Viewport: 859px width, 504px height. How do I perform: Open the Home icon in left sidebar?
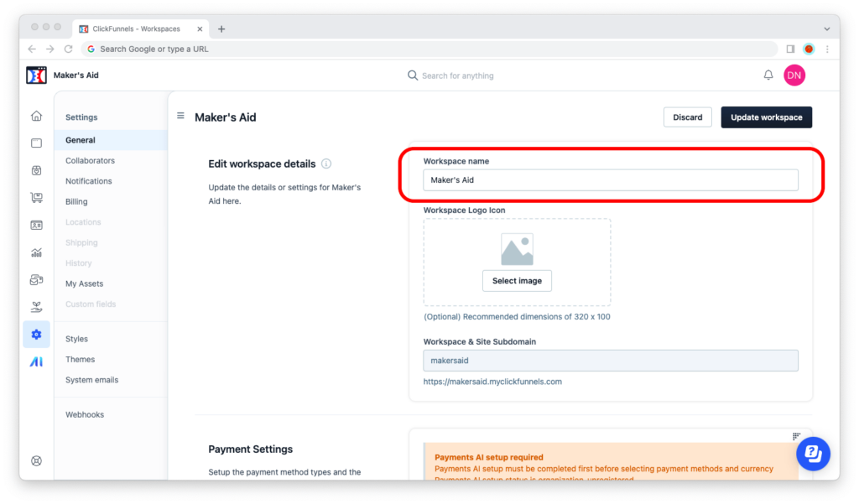click(36, 116)
